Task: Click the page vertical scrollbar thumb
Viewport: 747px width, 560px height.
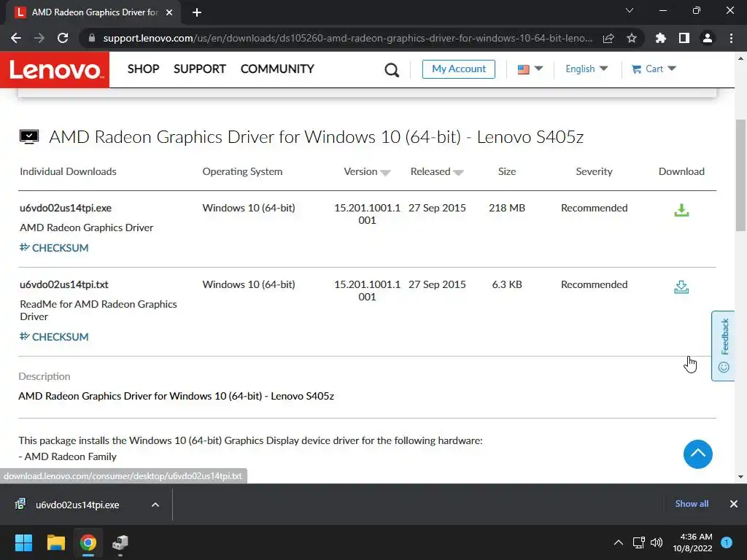Action: (740, 175)
